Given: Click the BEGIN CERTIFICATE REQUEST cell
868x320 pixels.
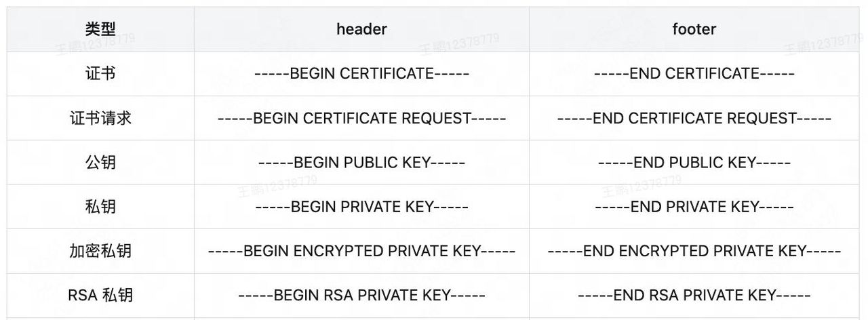Looking at the screenshot, I should click(361, 118).
